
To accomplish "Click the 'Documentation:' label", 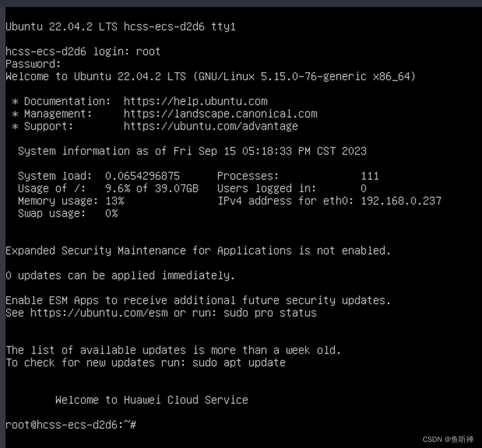I will point(67,101).
